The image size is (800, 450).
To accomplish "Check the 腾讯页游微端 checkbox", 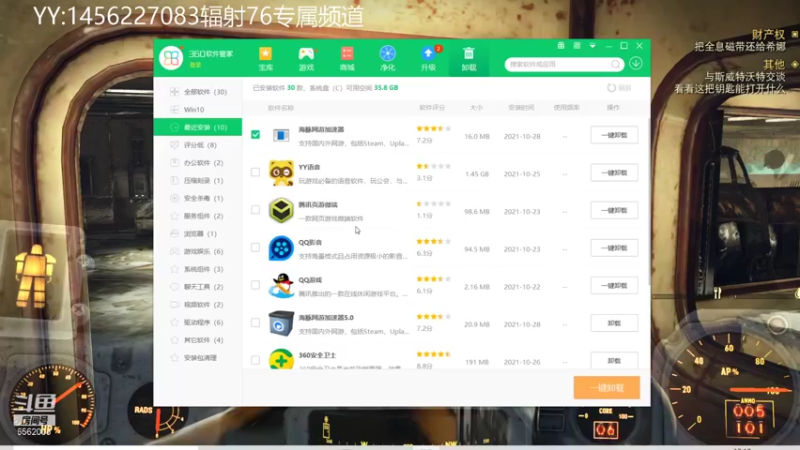I will 256,210.
